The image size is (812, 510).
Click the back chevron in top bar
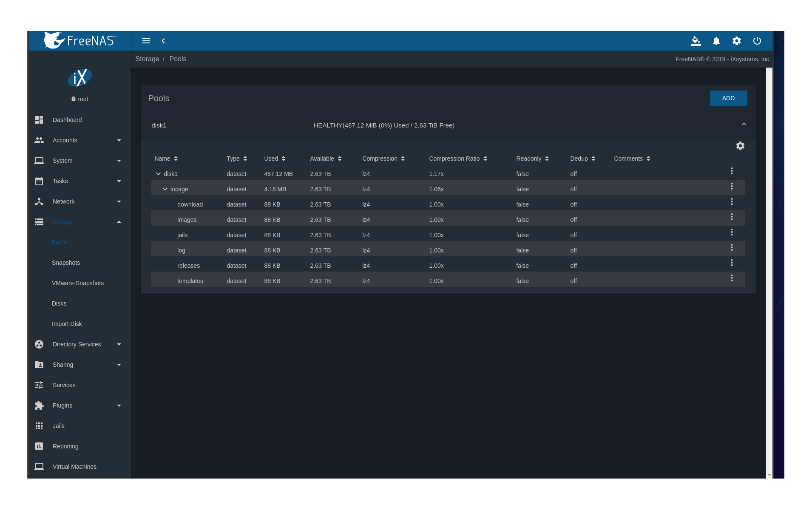point(163,41)
